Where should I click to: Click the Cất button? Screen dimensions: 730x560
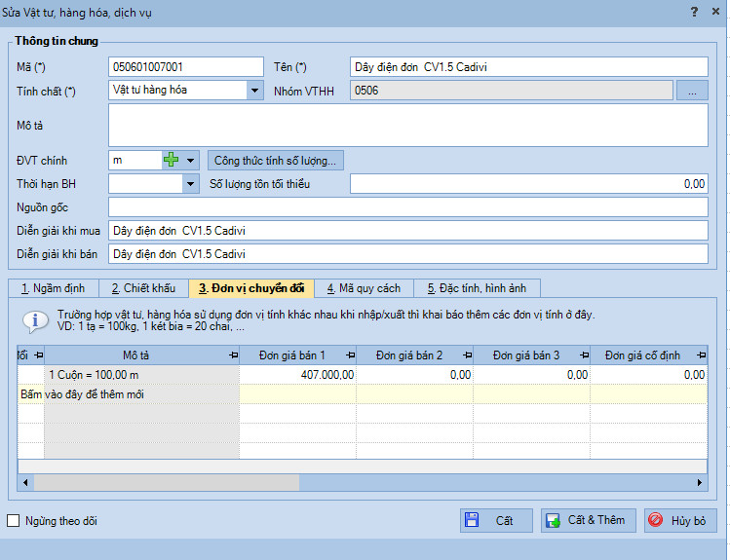tap(496, 520)
